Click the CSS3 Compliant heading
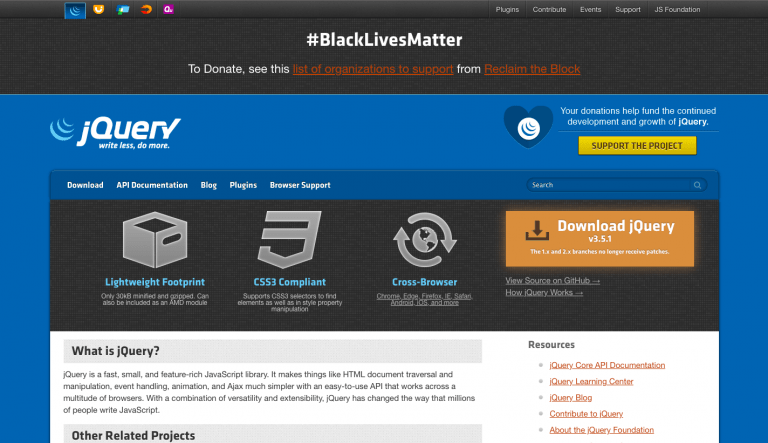The height and width of the screenshot is (443, 768). pyautogui.click(x=289, y=282)
